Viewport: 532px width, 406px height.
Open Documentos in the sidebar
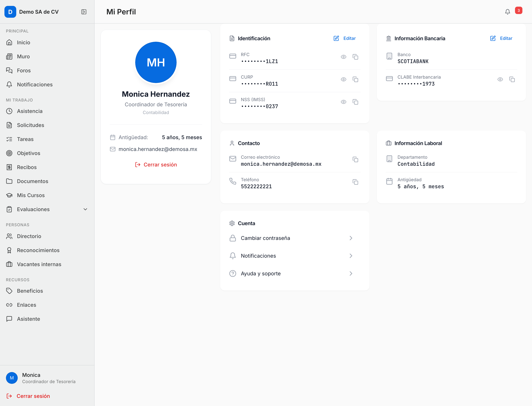(47, 181)
